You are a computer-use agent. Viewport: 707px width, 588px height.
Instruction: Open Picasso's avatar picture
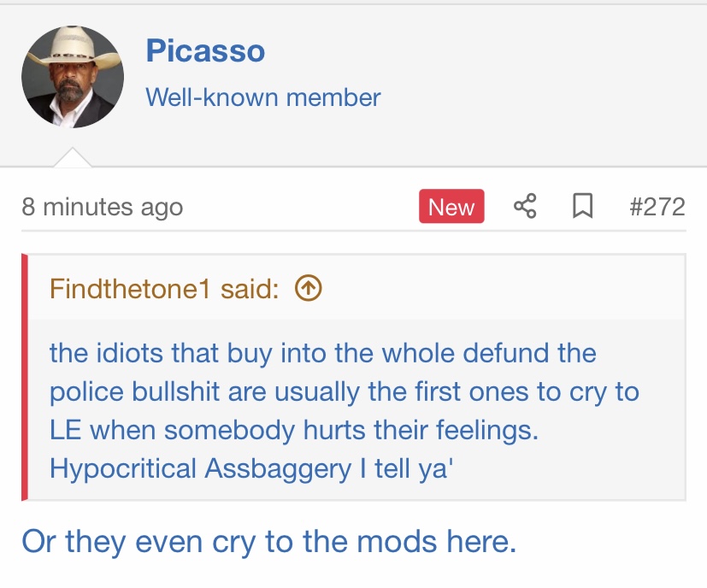[x=73, y=77]
